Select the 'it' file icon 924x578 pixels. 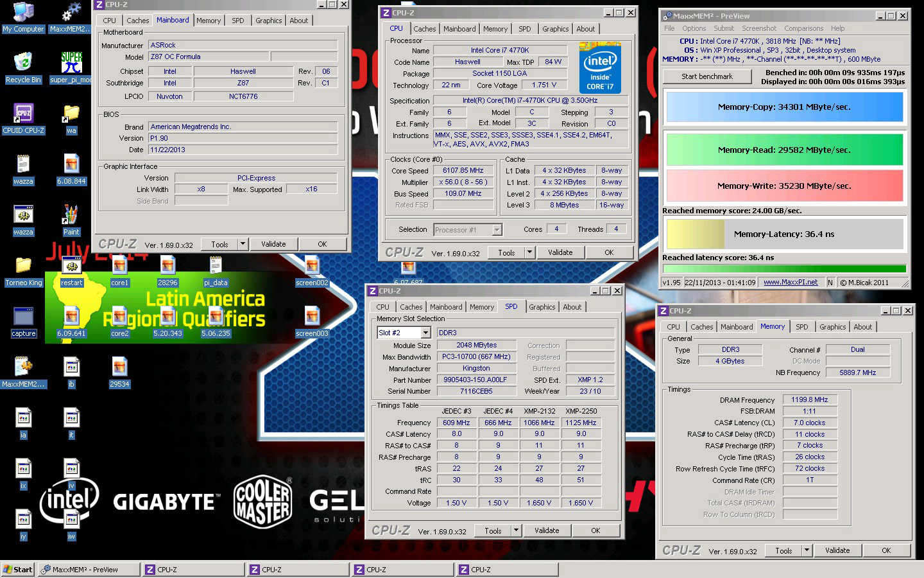tap(71, 423)
